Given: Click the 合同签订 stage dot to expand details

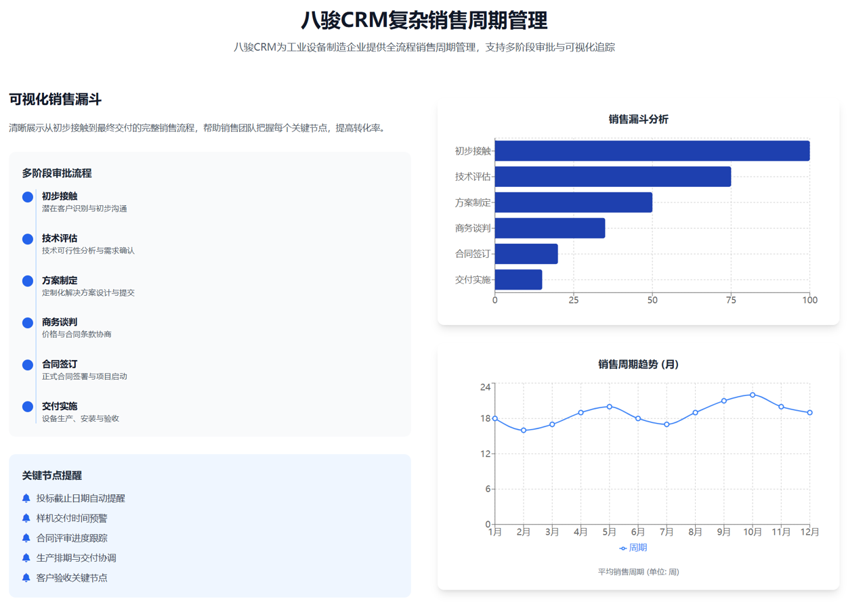Looking at the screenshot, I should click(x=27, y=364).
